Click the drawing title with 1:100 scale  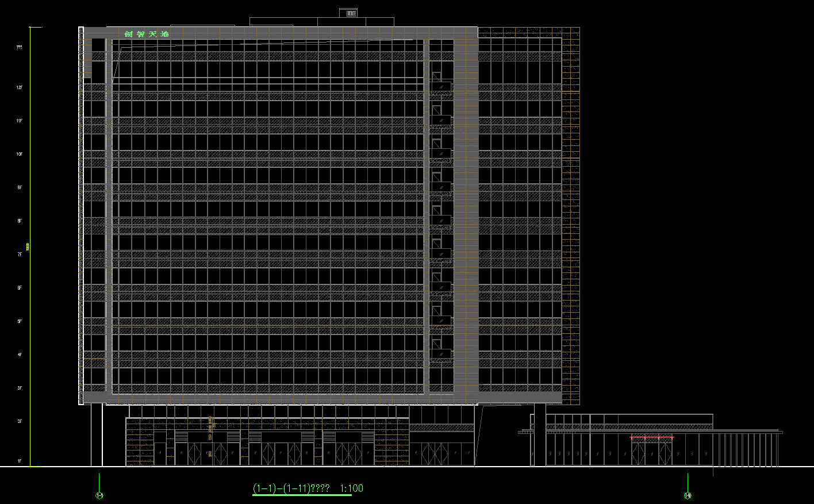(308, 488)
